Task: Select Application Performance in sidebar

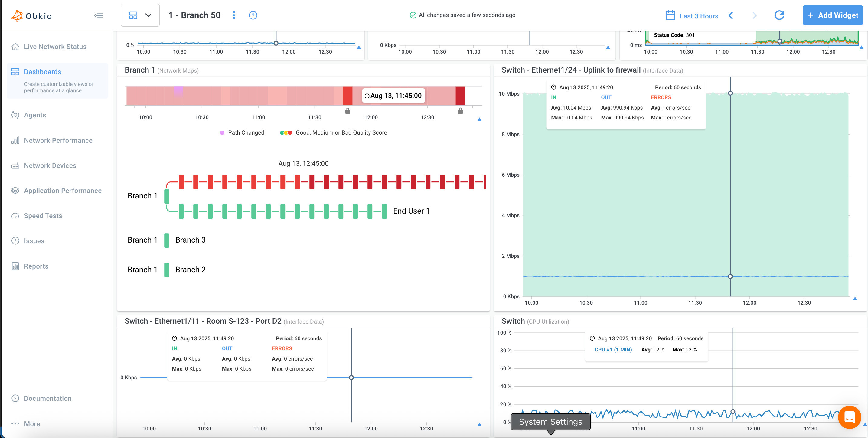Action: pos(63,190)
